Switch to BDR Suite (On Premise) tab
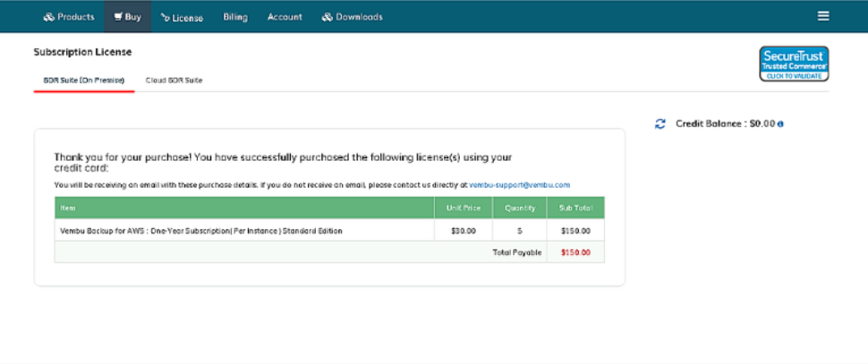The width and height of the screenshot is (868, 364). [84, 80]
